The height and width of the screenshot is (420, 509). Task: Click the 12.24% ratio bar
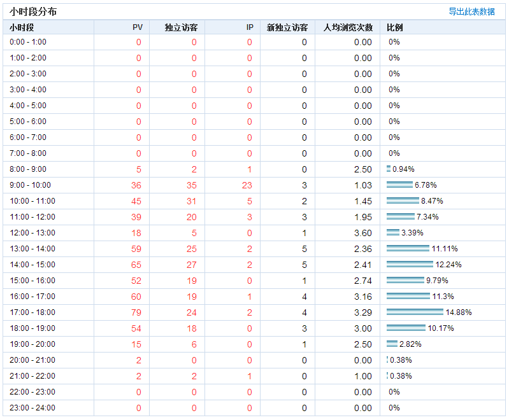(410, 264)
